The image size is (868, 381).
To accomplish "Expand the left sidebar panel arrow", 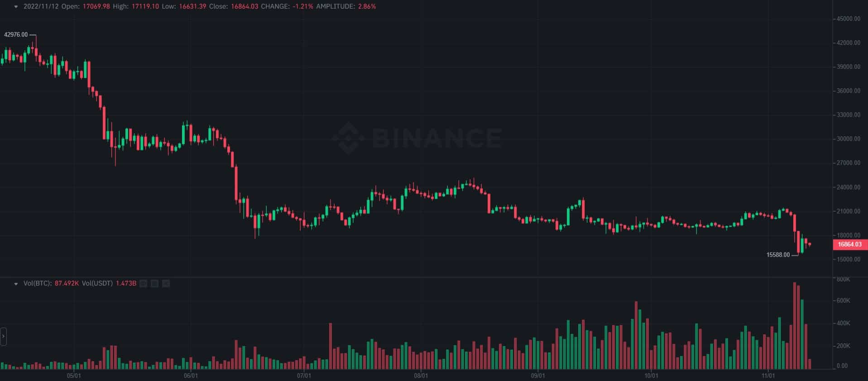I will click(3, 336).
